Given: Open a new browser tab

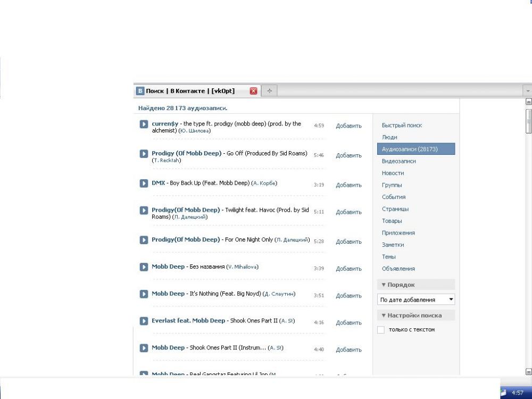Looking at the screenshot, I should [x=269, y=91].
